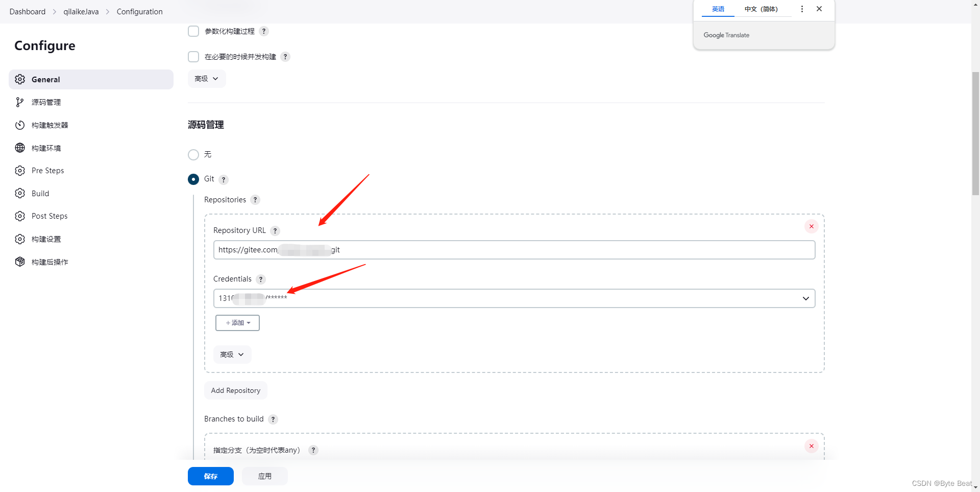This screenshot has width=980, height=492.
Task: Click the 保存 save button
Action: tap(211, 476)
